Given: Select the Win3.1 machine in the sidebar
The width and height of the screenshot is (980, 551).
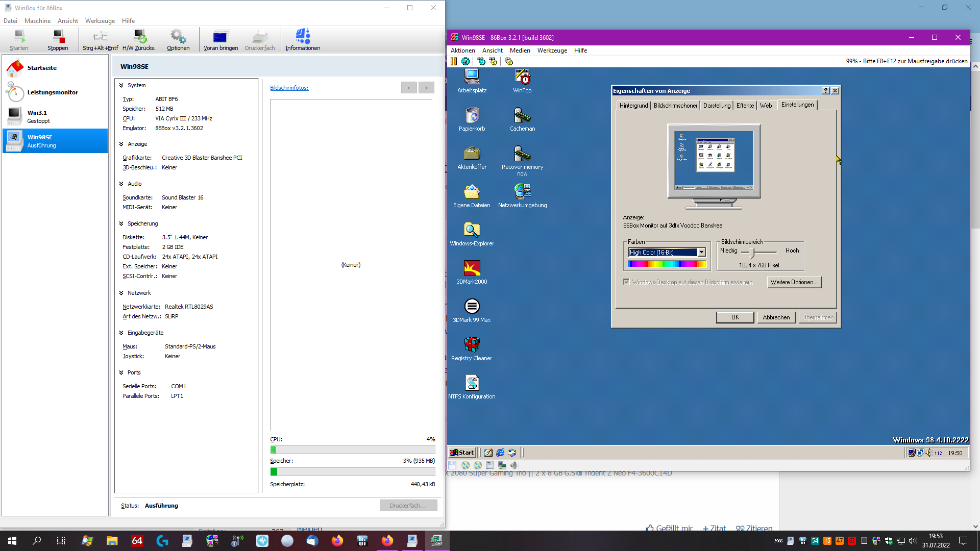Looking at the screenshot, I should 55,116.
